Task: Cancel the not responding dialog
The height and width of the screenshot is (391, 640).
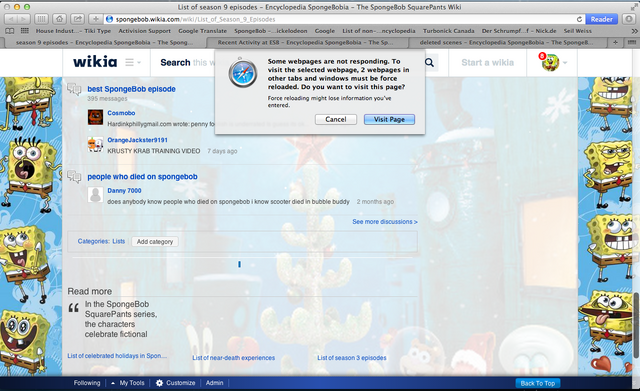Action: pyautogui.click(x=336, y=119)
